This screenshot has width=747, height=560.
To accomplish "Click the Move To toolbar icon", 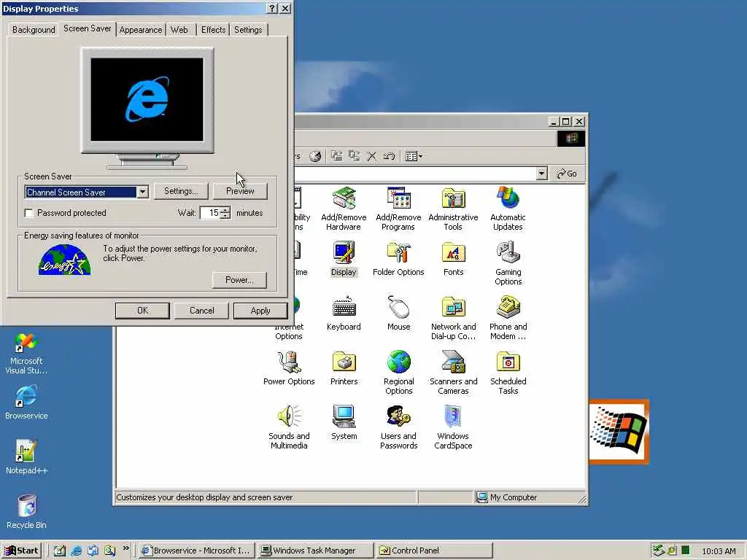I will coord(337,156).
